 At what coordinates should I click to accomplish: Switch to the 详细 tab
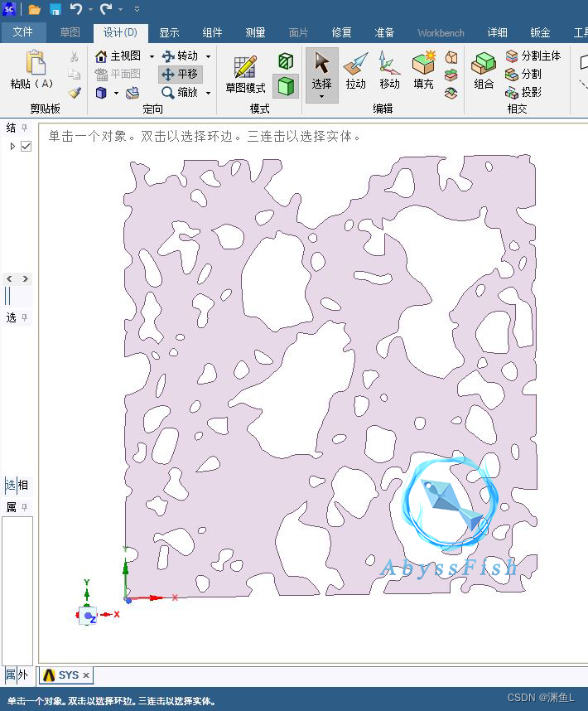pos(497,32)
